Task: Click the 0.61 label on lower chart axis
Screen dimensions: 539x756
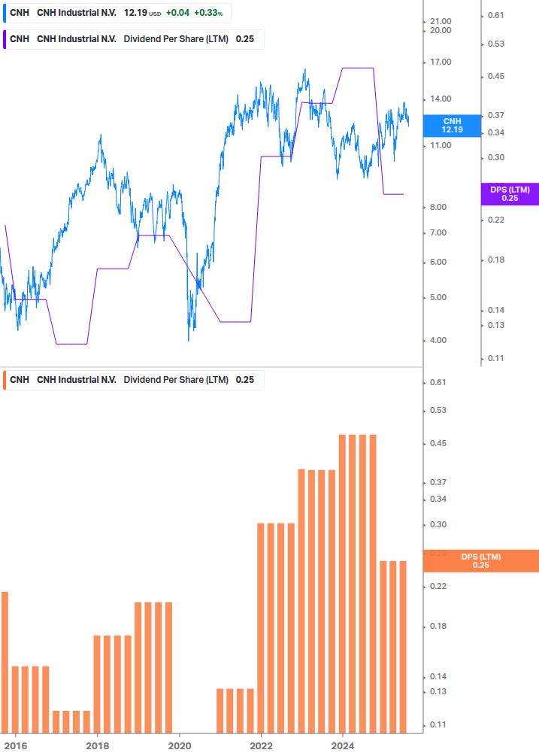Action: [x=438, y=382]
